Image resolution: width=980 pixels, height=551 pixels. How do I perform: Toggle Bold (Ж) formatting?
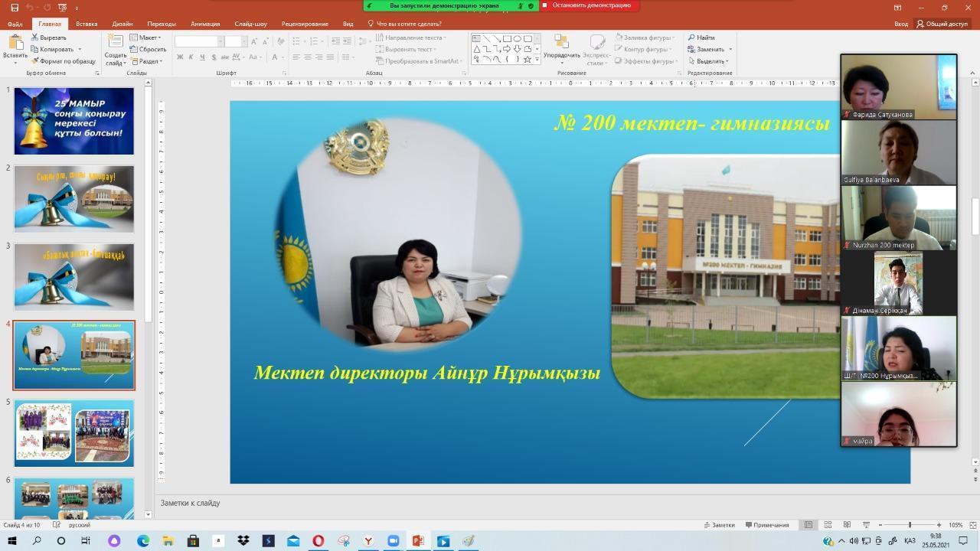[x=180, y=57]
